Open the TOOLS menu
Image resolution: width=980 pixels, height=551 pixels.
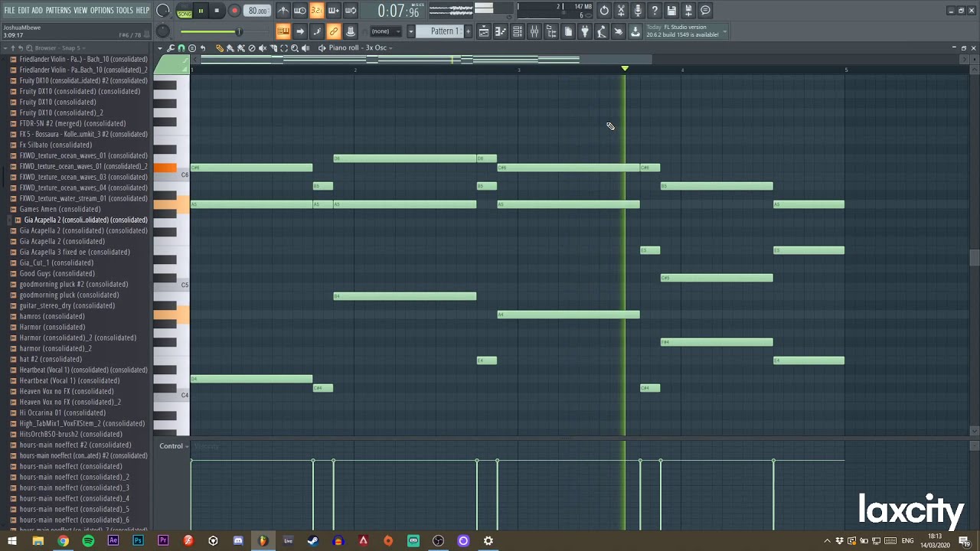pos(124,10)
